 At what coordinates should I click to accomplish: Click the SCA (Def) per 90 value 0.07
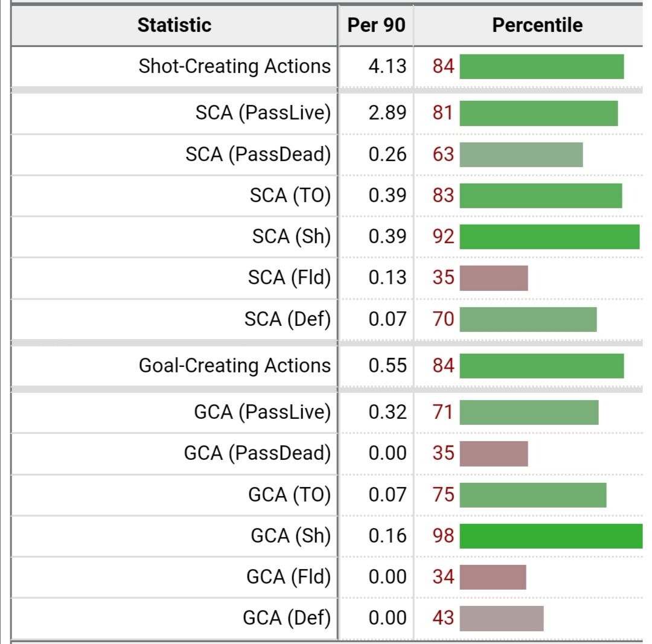388,319
